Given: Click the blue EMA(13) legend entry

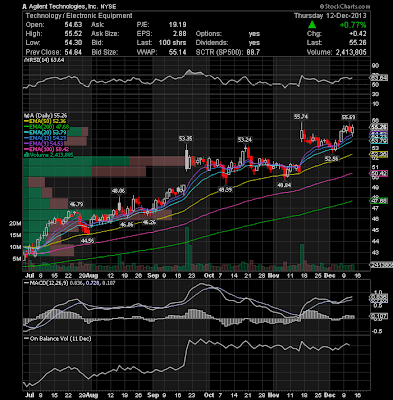Looking at the screenshot, I should (46, 138).
